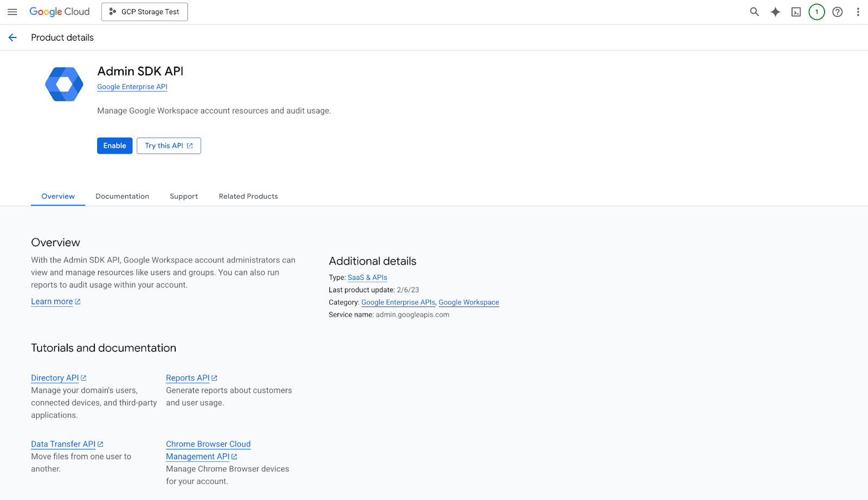Open the notifications badge showing 1

(x=816, y=12)
